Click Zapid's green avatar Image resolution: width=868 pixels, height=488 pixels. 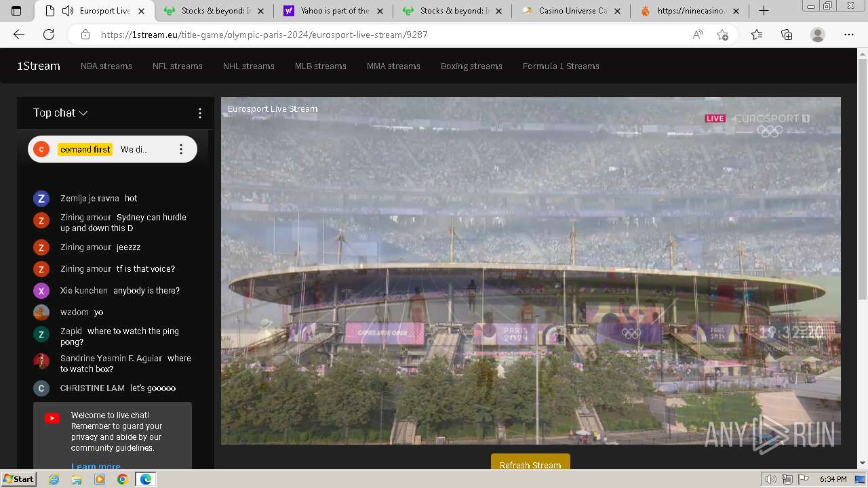(41, 334)
